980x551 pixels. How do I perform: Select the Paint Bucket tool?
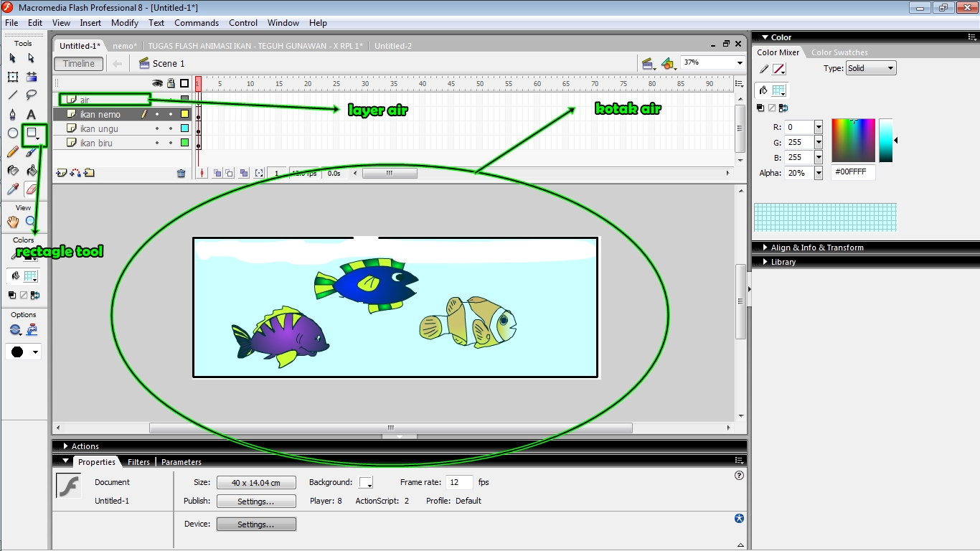click(x=32, y=171)
